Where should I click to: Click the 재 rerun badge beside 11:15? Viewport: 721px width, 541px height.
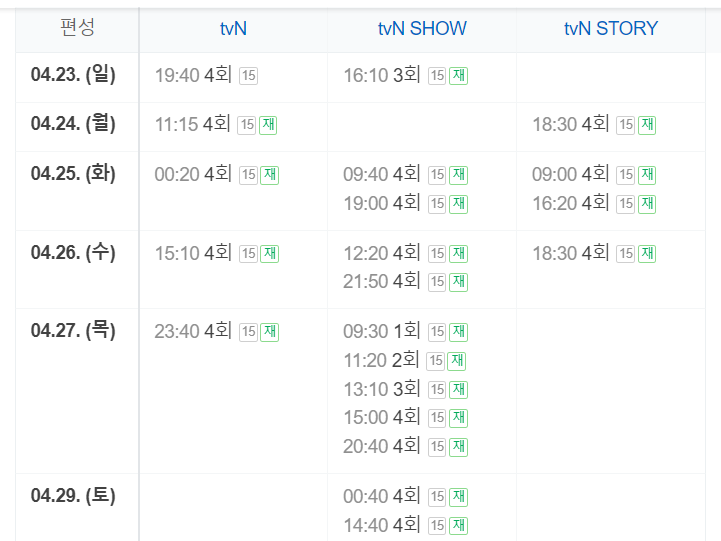tap(268, 125)
